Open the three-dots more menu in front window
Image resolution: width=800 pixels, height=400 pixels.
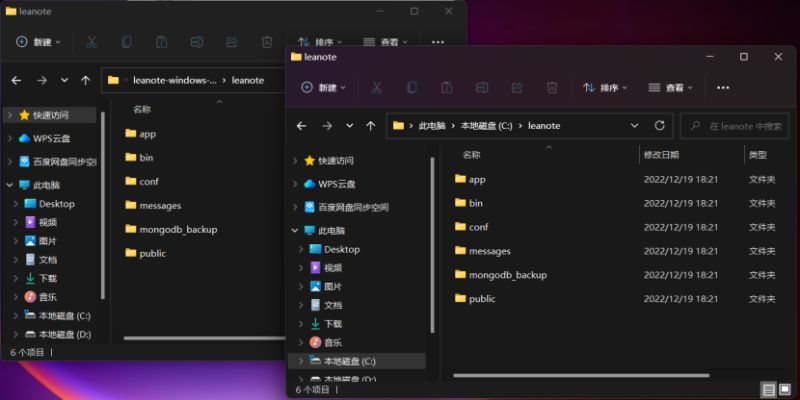coord(723,88)
